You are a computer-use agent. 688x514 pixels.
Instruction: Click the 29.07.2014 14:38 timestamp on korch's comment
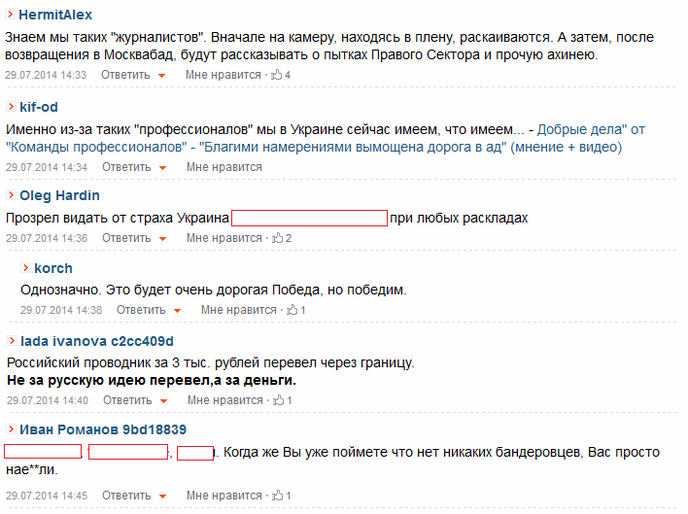(61, 310)
